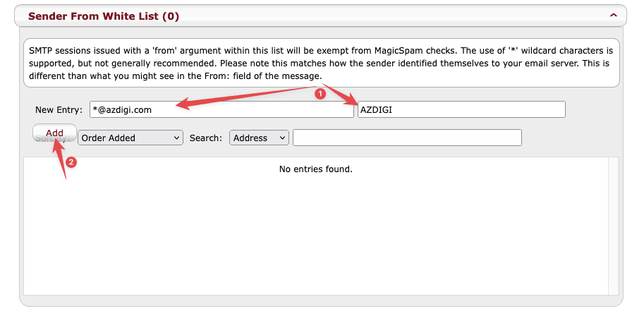Focus the New Entry address field with *@azdigi.com
Screen dimensions: 644x321
[x=221, y=109]
